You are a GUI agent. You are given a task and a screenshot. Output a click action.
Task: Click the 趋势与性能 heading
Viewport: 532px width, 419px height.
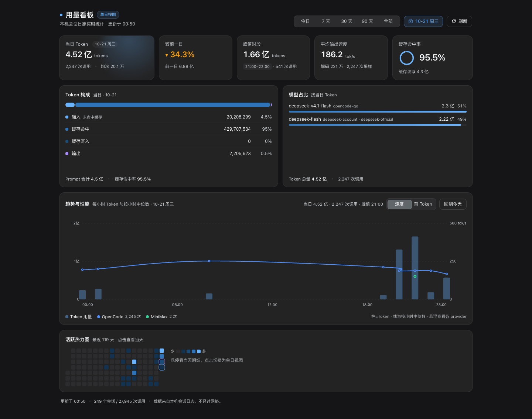pyautogui.click(x=78, y=204)
